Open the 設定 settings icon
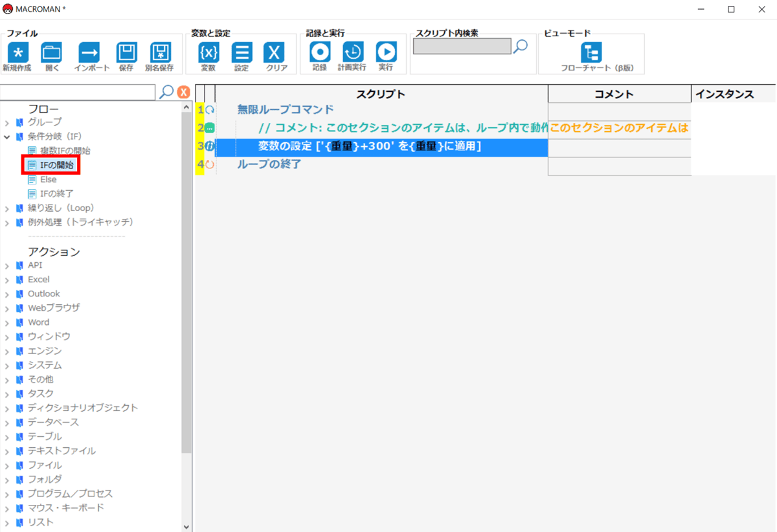Screen dimensions: 777x532 [242, 52]
